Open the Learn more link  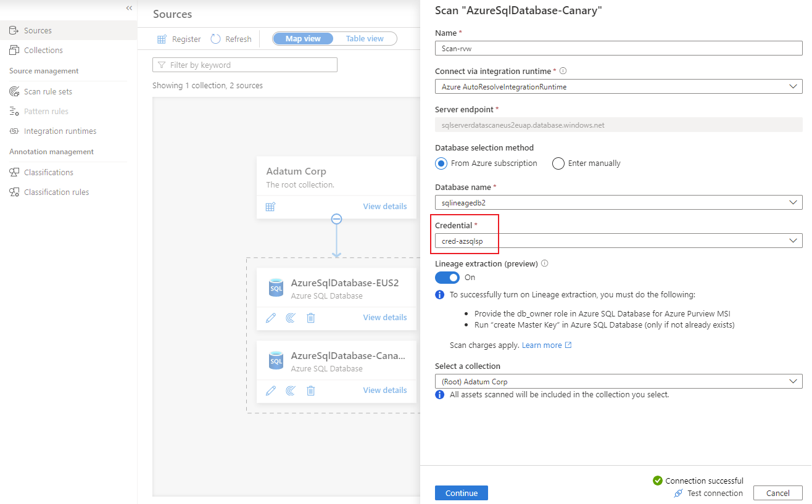542,345
